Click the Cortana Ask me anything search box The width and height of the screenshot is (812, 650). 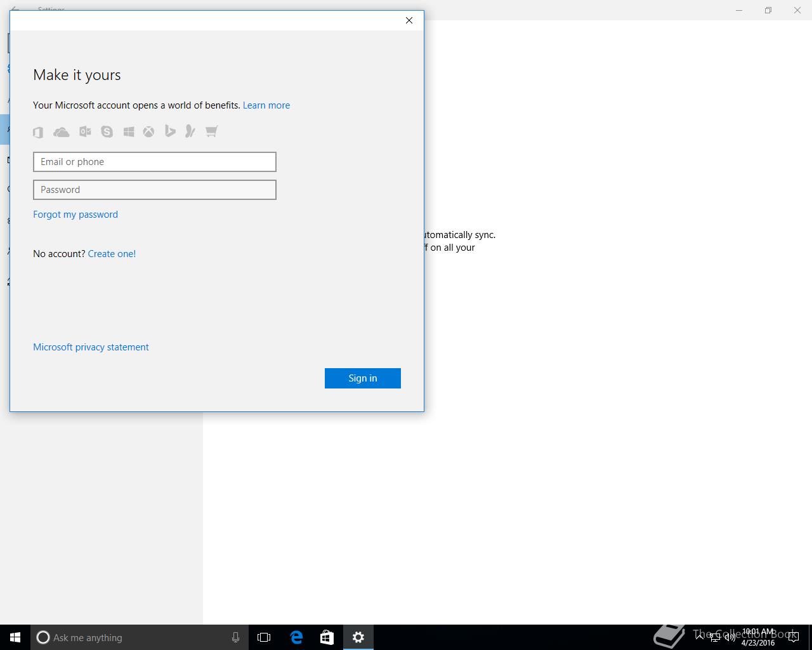[138, 637]
